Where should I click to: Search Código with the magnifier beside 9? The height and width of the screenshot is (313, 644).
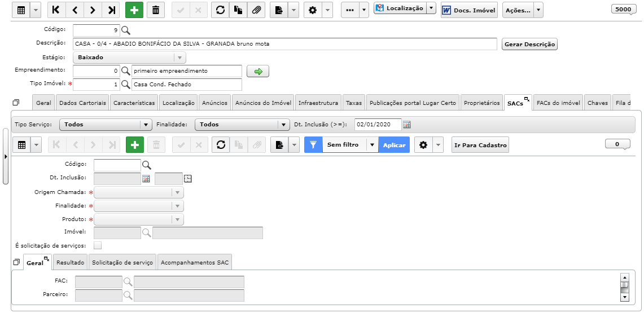tap(126, 30)
